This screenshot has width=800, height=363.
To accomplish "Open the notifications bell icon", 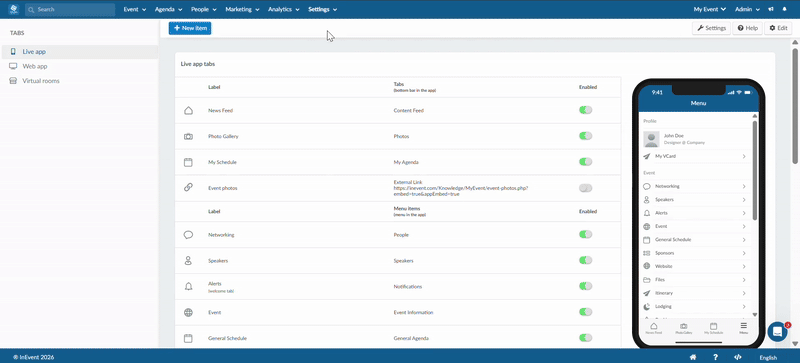I will 785,9.
